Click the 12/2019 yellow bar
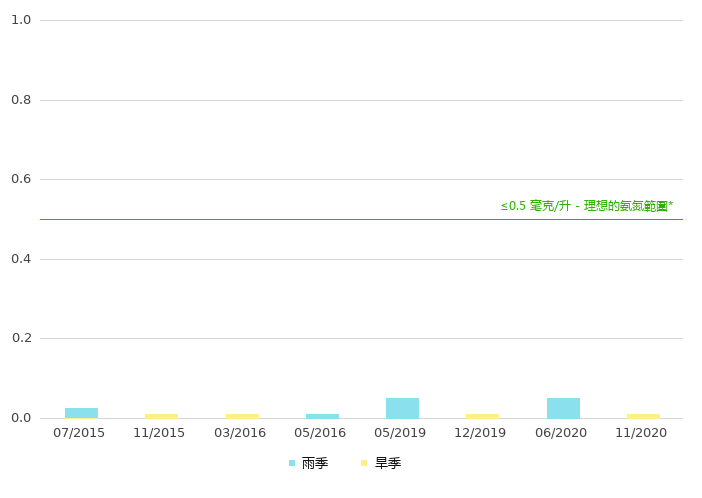The height and width of the screenshot is (498, 702). point(482,415)
